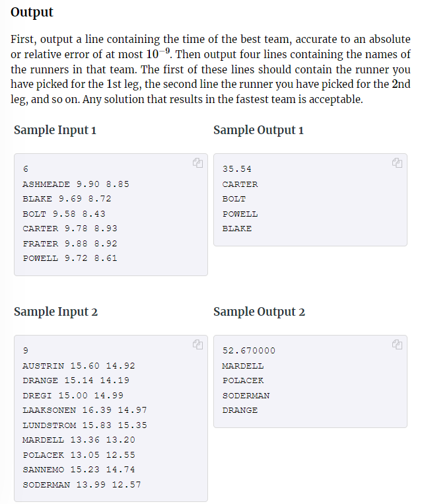Click MARDELL in Sample Output 2
The width and height of the screenshot is (424, 504).
(x=242, y=366)
